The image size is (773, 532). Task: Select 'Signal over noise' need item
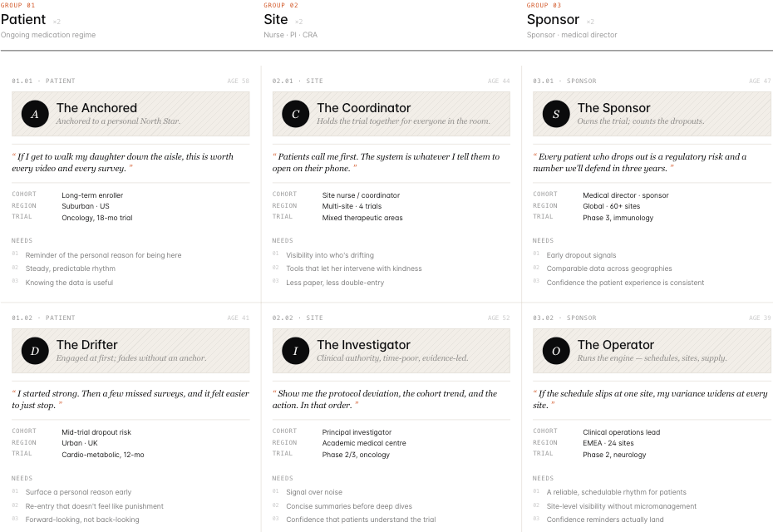coord(314,492)
